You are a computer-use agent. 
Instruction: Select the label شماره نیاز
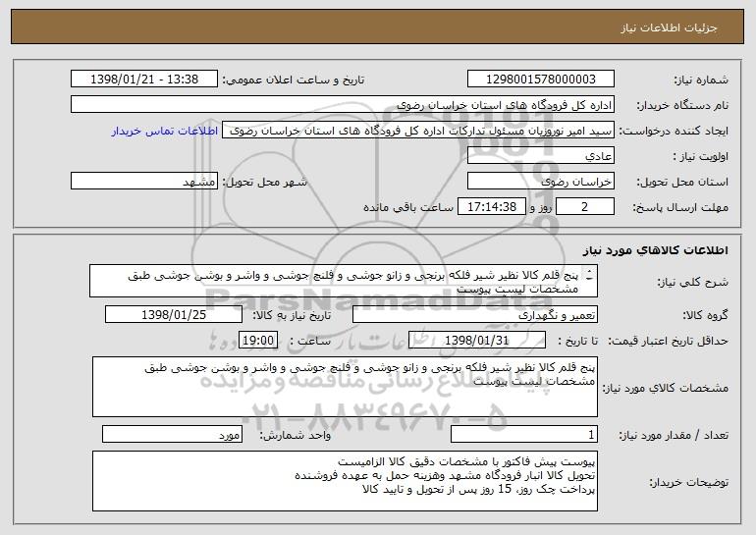tap(701, 80)
